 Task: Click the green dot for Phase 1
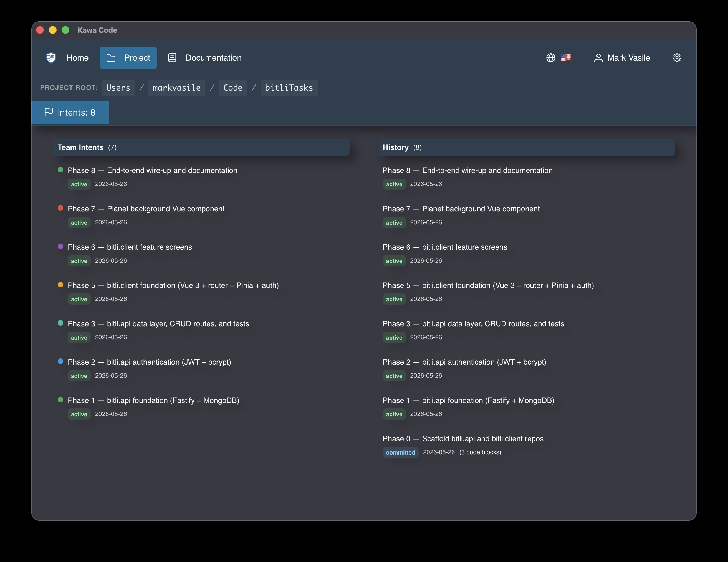pos(60,400)
